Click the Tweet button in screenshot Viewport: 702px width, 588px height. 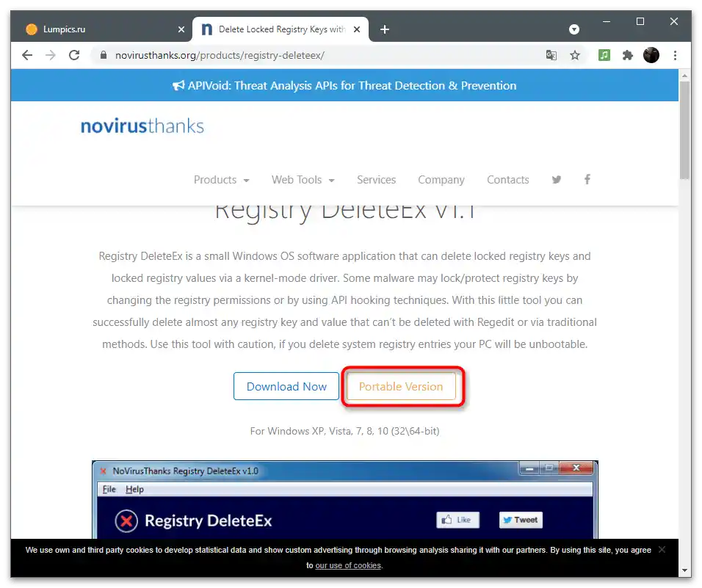point(521,520)
